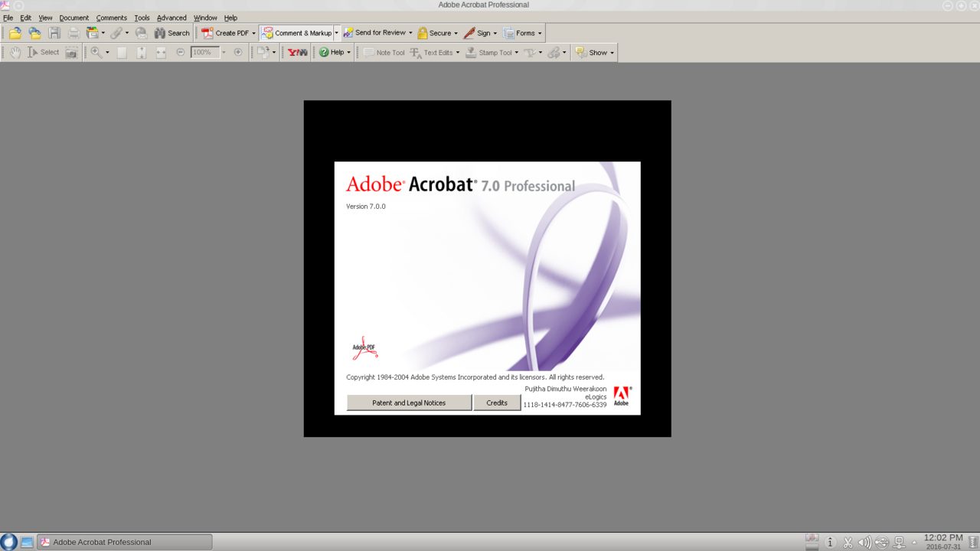Click the round zoom in plus button

coord(238,52)
